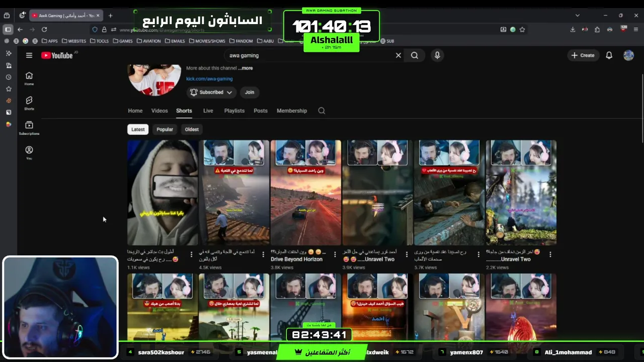
Task: Open options for the Drive Beyond Horizon short
Action: pos(335,255)
